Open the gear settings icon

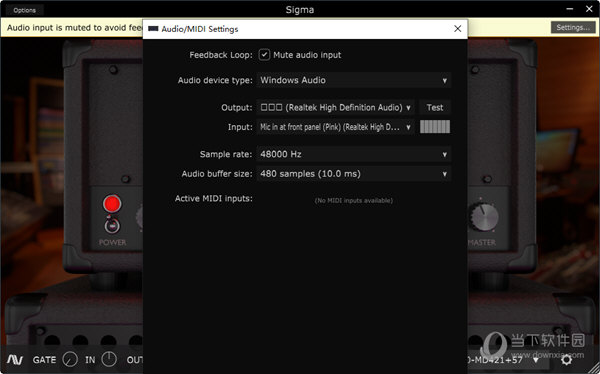[x=566, y=359]
